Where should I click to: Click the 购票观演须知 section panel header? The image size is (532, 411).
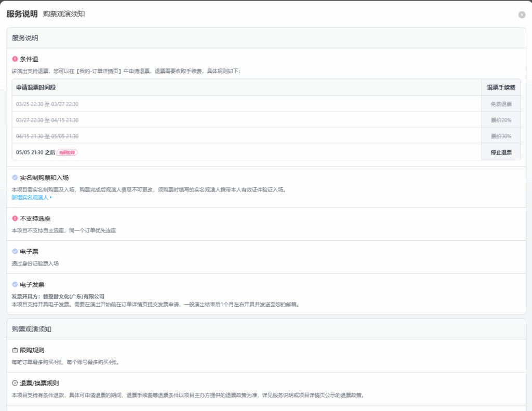32,329
